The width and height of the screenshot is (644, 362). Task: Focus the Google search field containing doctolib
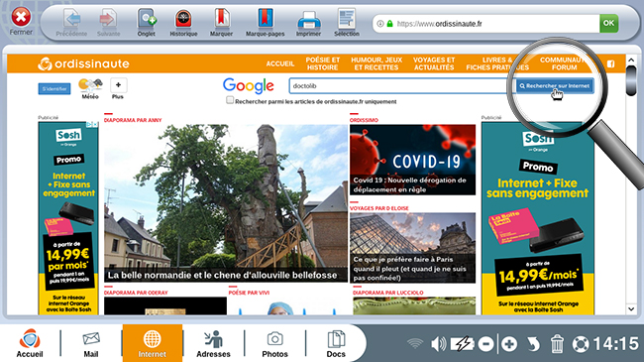point(399,86)
